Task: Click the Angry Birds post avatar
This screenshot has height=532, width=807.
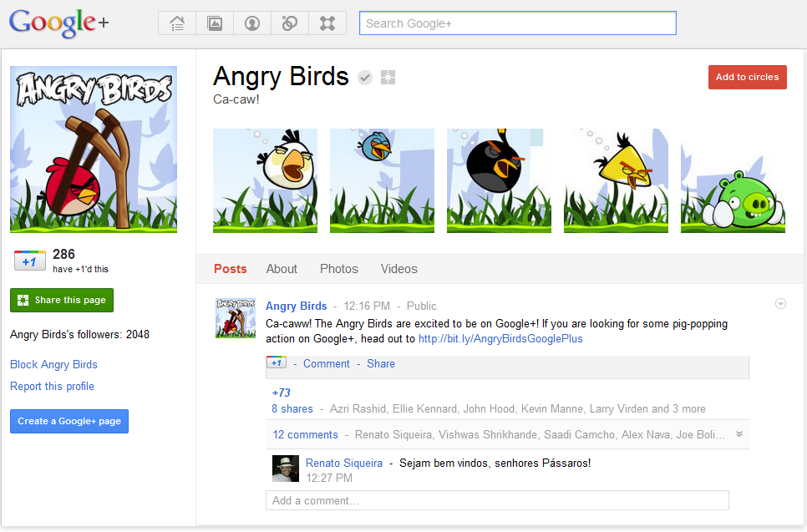Action: [x=236, y=318]
